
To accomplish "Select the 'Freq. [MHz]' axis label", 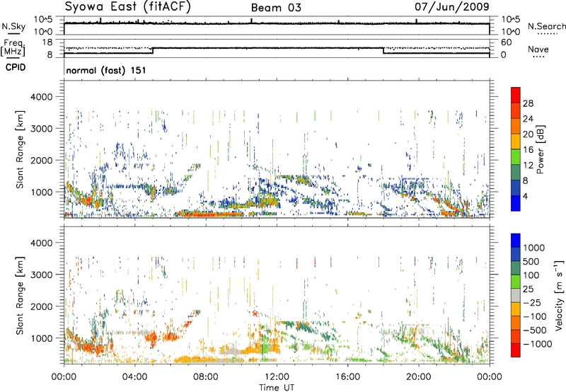I will click(13, 47).
